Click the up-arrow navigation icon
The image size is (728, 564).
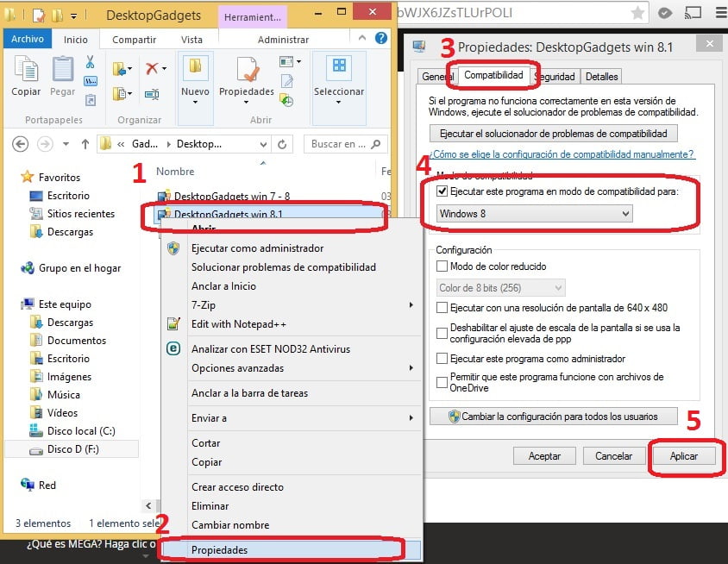tap(85, 144)
